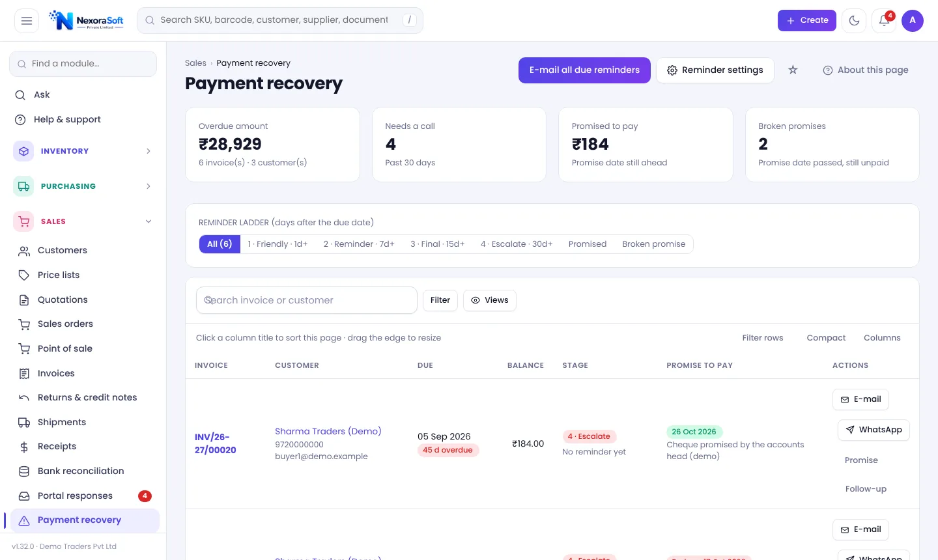Open the Views dropdown
This screenshot has width=938, height=560.
coord(489,300)
